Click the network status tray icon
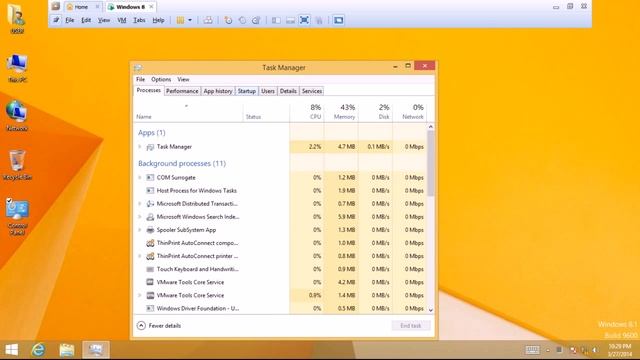This screenshot has width=640, height=360. point(584,350)
